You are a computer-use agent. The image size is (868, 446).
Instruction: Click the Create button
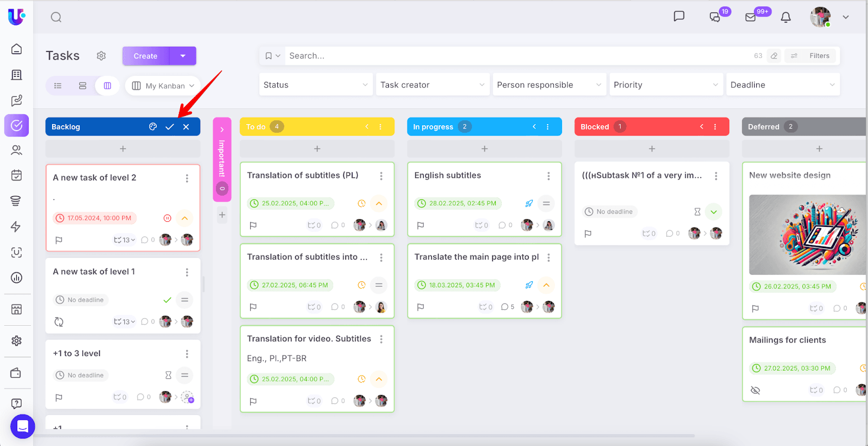(x=145, y=56)
